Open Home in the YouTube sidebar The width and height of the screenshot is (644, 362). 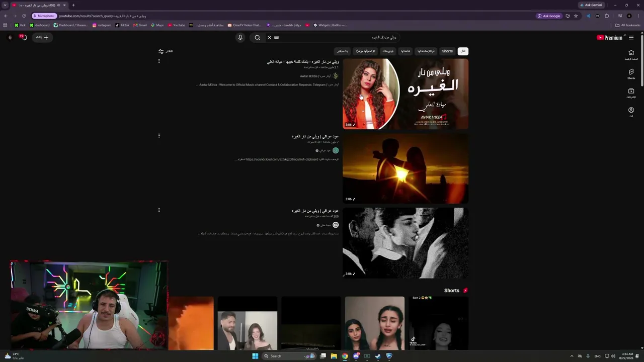coord(631,55)
